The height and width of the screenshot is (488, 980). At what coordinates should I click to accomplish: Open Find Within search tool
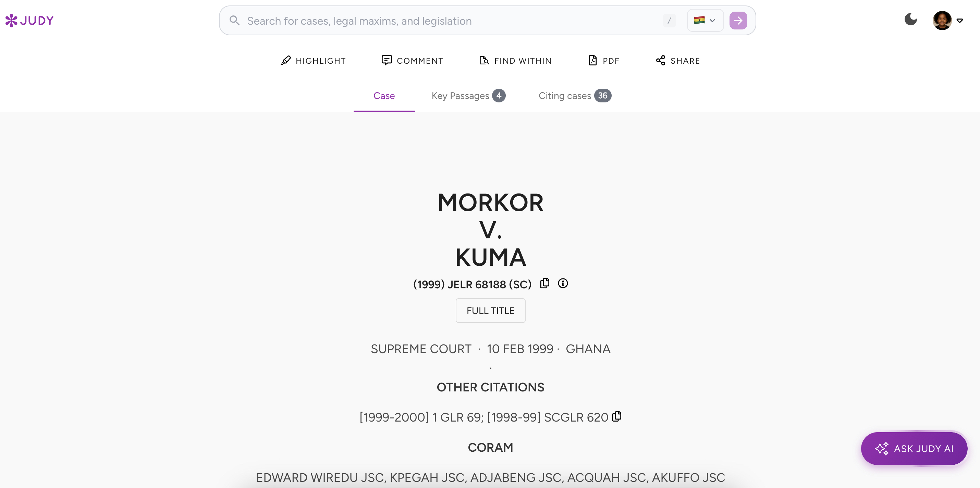click(515, 61)
